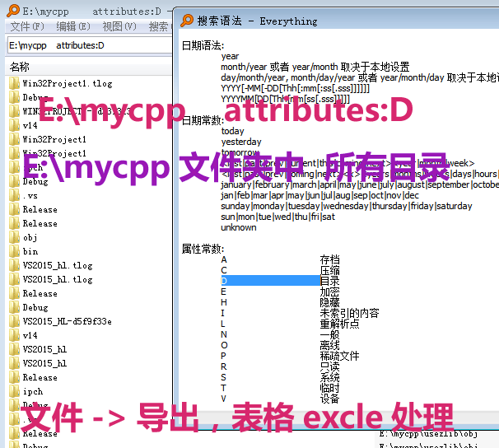Select the .vs folder icon
This screenshot has width=499, height=448.
click(x=14, y=195)
